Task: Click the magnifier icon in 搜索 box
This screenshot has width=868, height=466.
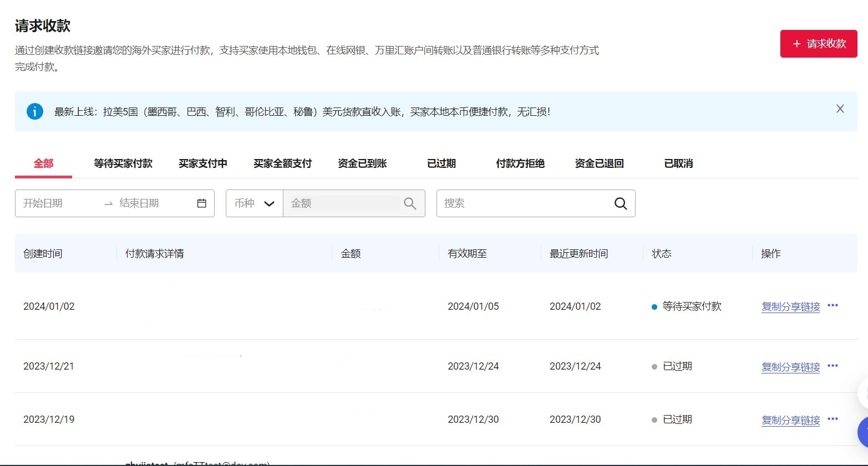Action: point(621,203)
